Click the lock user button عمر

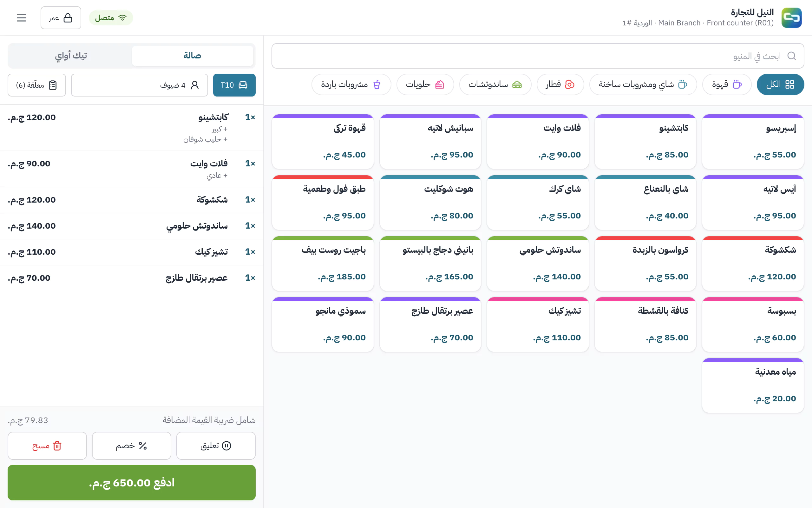61,18
